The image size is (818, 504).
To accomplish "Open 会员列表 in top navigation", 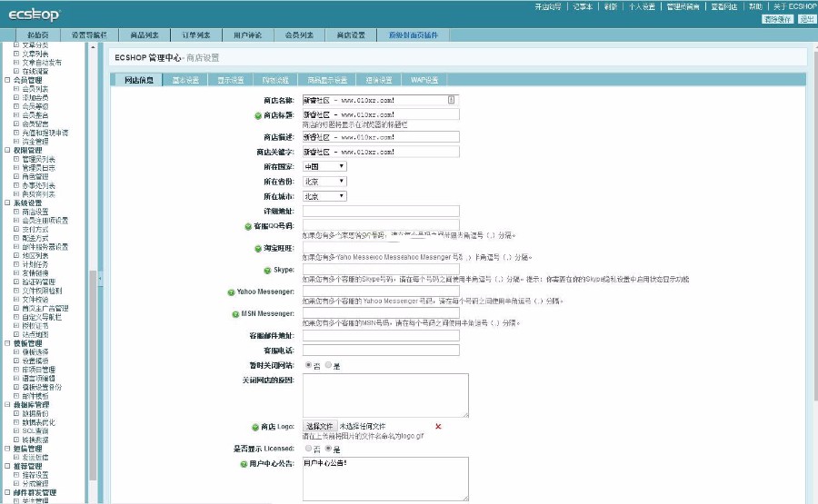I will click(299, 35).
